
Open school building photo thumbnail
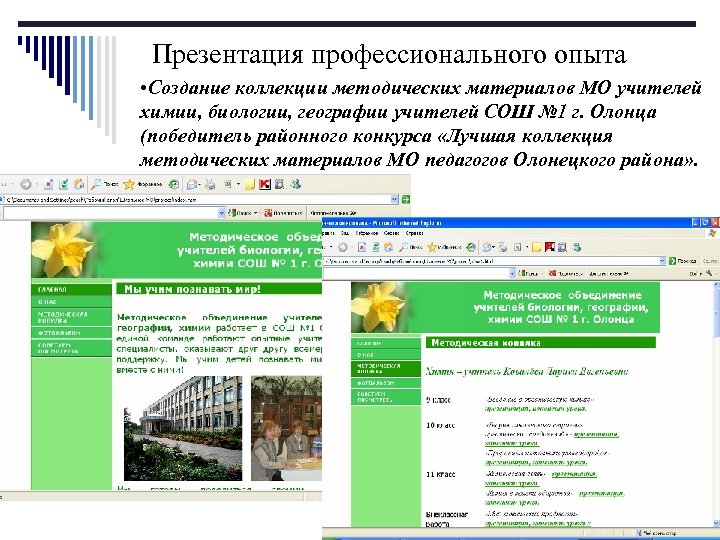(x=183, y=428)
